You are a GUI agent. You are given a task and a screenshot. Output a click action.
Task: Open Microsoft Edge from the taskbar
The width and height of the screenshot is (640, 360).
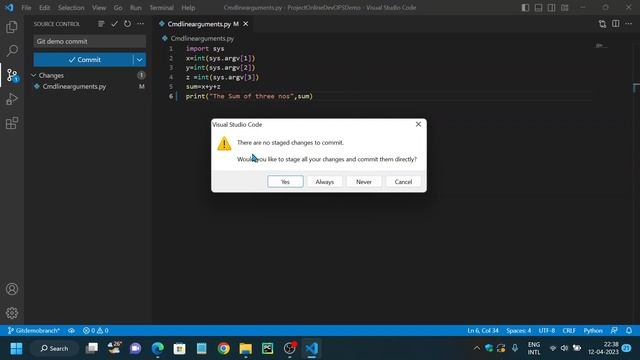[x=158, y=349]
